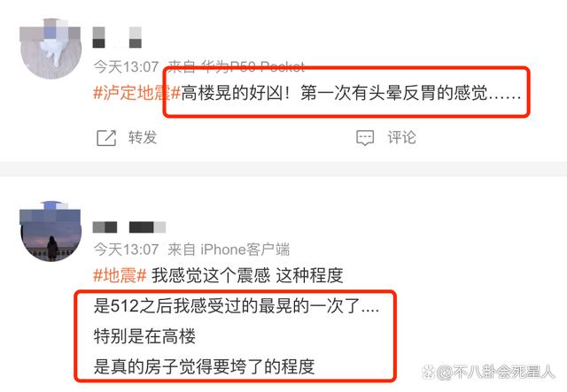Click the line 是真的房子觉得要垮了的程度
567x392 pixels.
tap(204, 366)
